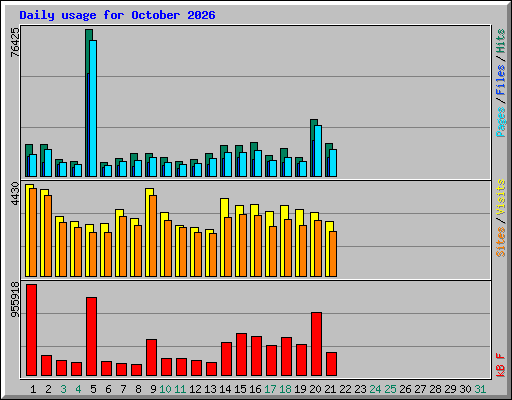Click the "KB F" legend label
This screenshot has height=400, width=512.
click(x=501, y=365)
